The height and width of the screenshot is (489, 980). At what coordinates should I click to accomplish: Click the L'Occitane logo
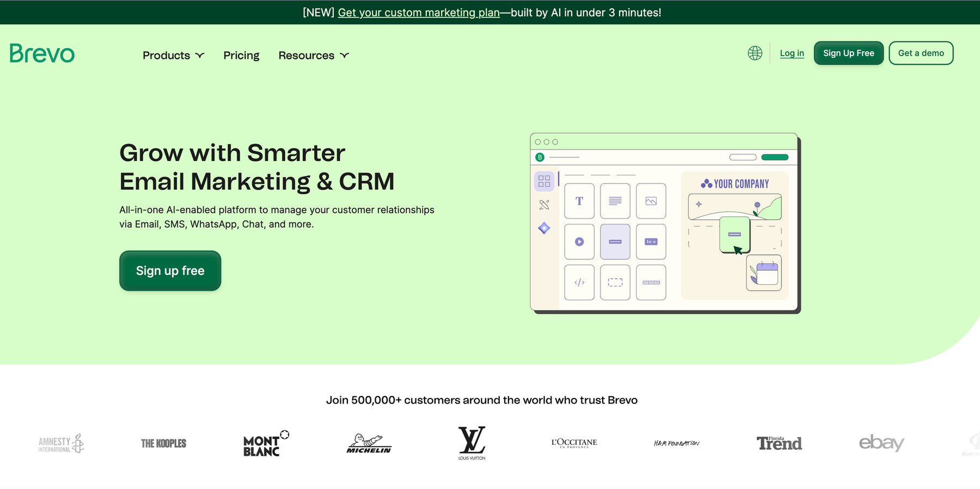coord(574,443)
